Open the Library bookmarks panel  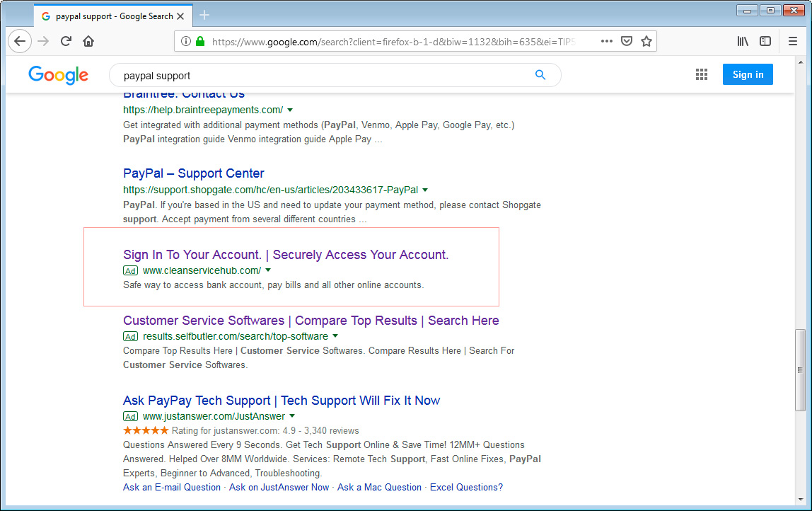pyautogui.click(x=743, y=42)
